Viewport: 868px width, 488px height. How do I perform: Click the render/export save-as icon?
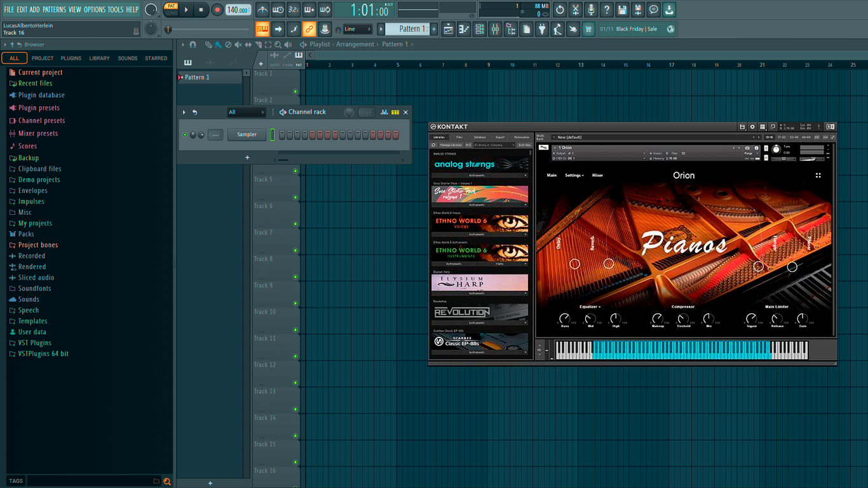click(x=638, y=10)
